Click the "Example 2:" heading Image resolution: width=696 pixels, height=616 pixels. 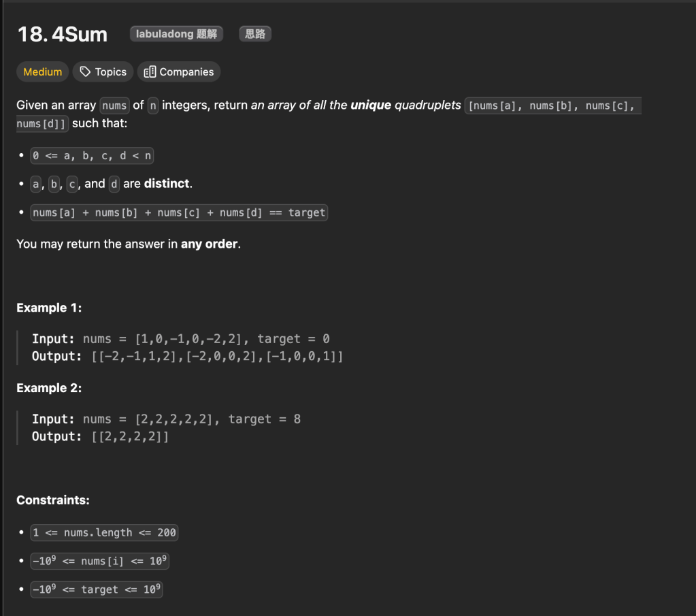pos(49,388)
